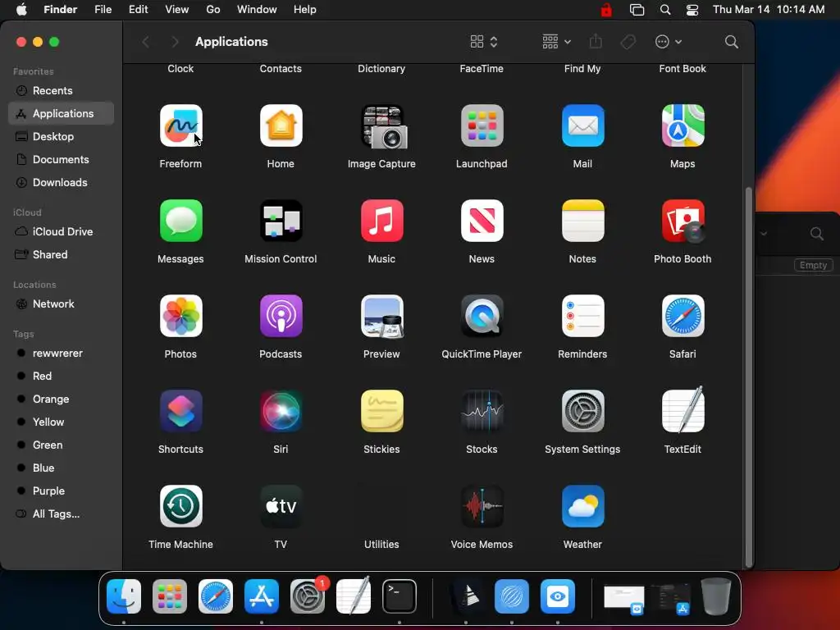Image resolution: width=840 pixels, height=630 pixels.
Task: Click the Finder window search icon
Action: tap(731, 42)
